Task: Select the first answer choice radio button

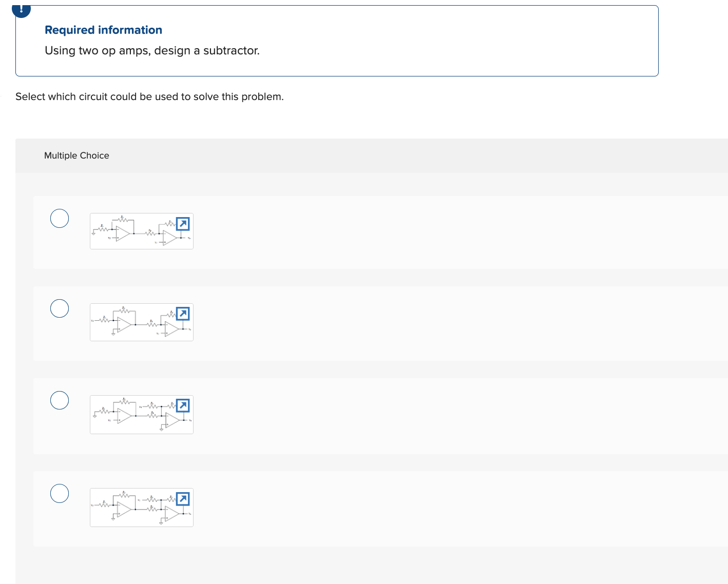Action: (x=59, y=218)
